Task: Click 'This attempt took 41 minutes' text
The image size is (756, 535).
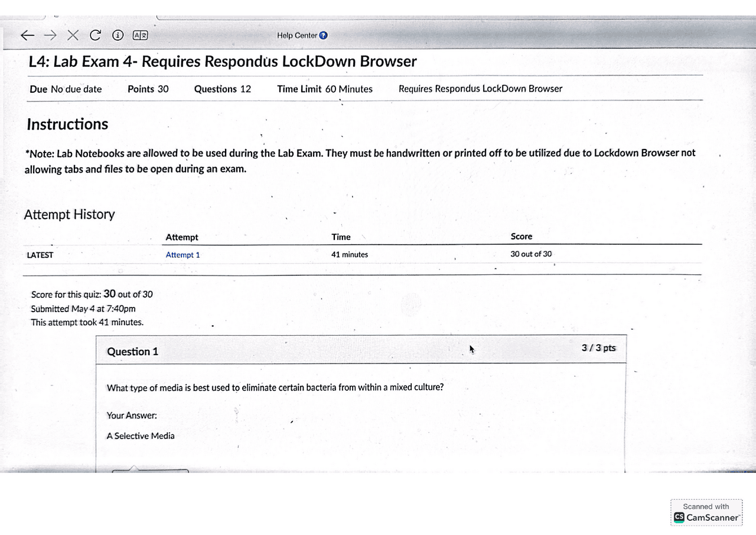Action: (x=87, y=322)
